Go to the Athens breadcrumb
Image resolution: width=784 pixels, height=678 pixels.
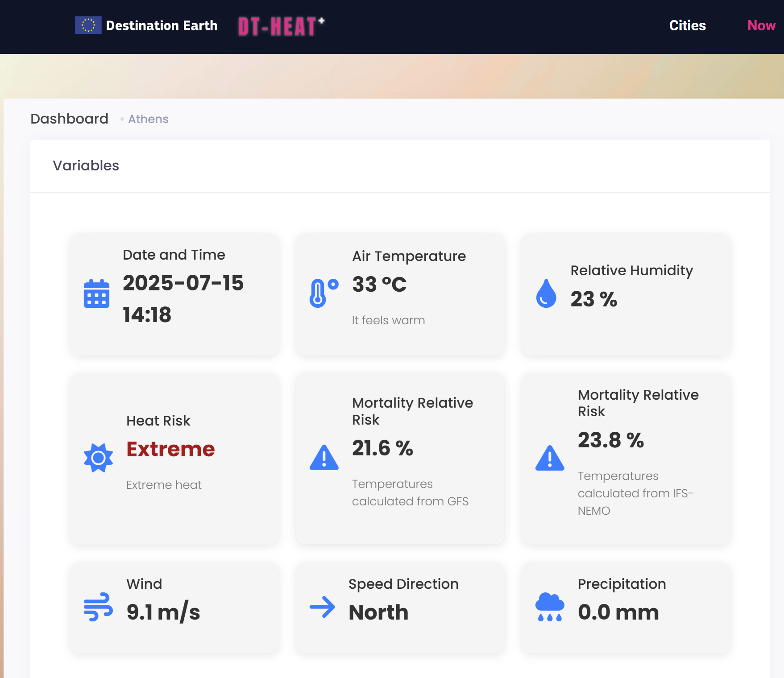point(148,119)
